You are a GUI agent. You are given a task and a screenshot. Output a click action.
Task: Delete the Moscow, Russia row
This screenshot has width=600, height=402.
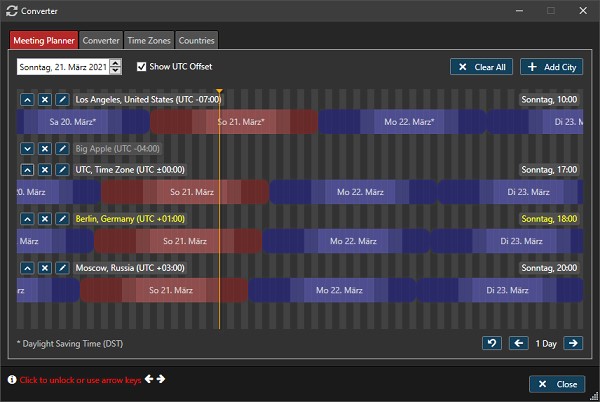tap(44, 268)
